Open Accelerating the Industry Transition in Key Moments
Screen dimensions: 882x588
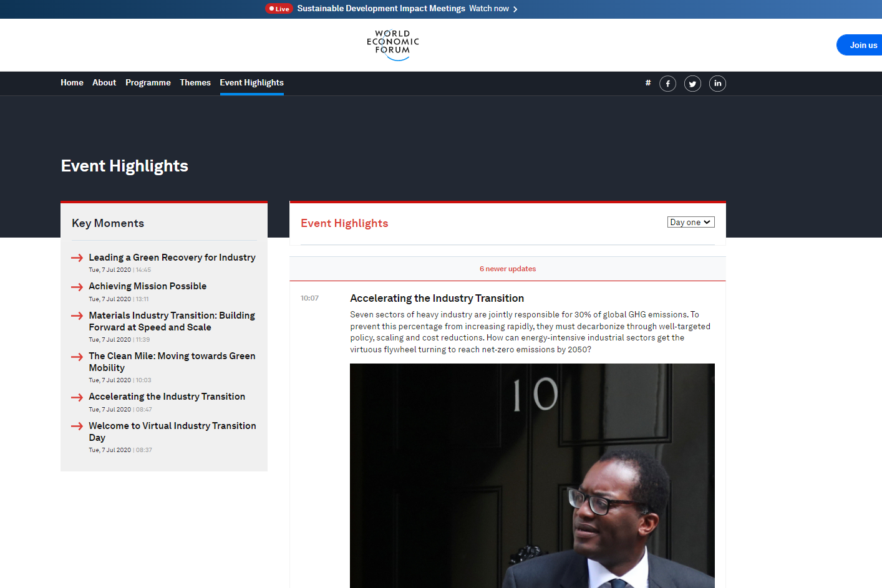167,397
